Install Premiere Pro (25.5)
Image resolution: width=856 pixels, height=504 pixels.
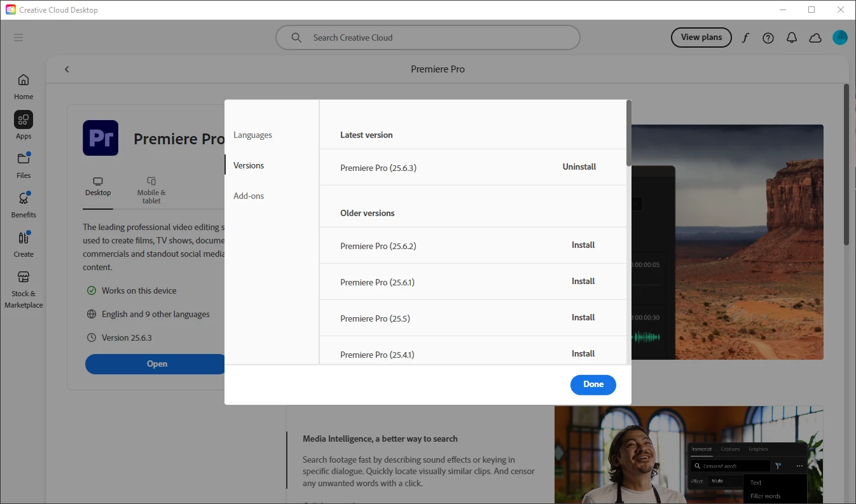coord(583,318)
